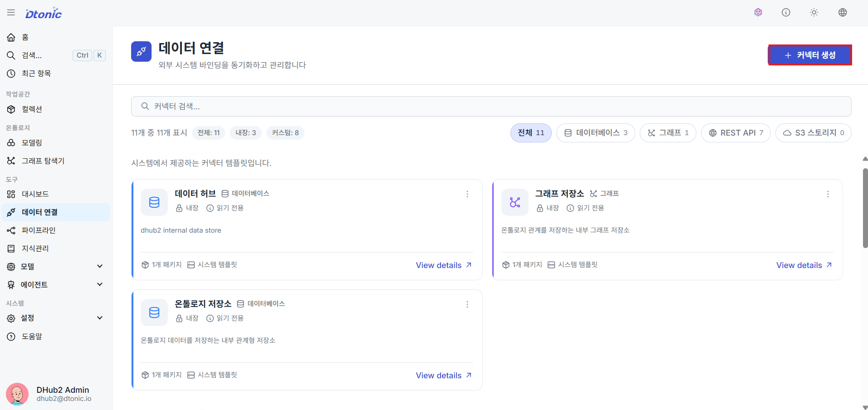Image resolution: width=868 pixels, height=410 pixels.
Task: Select the 커스텀: 8 count chip
Action: 285,133
